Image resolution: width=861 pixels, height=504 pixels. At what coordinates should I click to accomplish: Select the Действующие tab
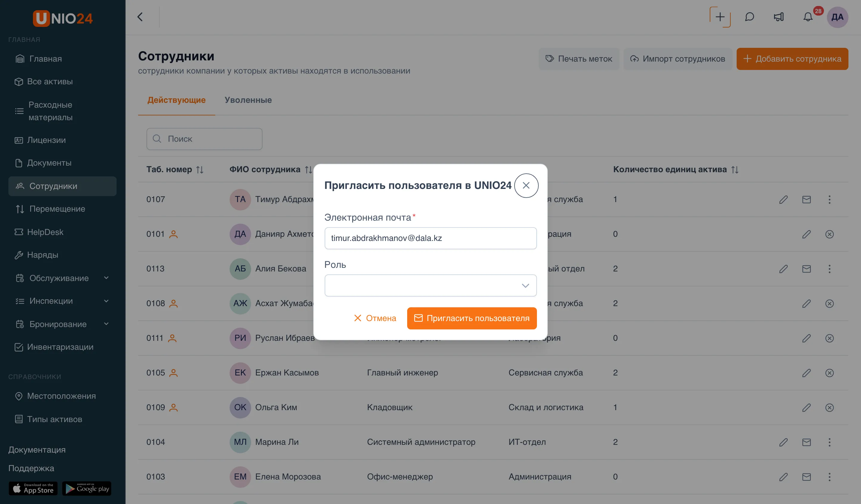(x=176, y=100)
